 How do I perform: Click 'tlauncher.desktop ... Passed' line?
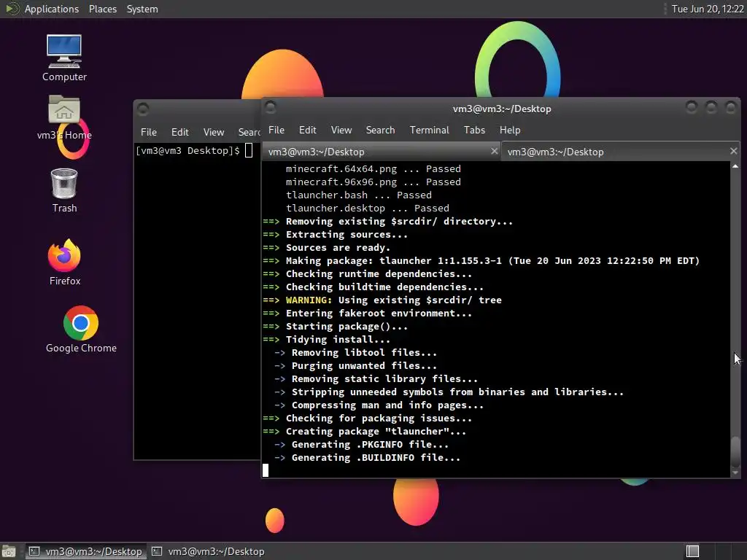click(368, 208)
